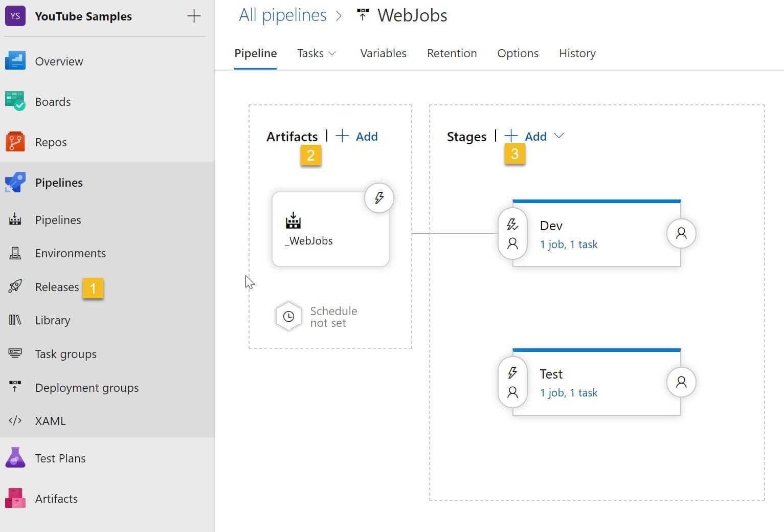This screenshot has width=784, height=532.
Task: Expand the Stages Add dropdown chevron
Action: [x=559, y=136]
